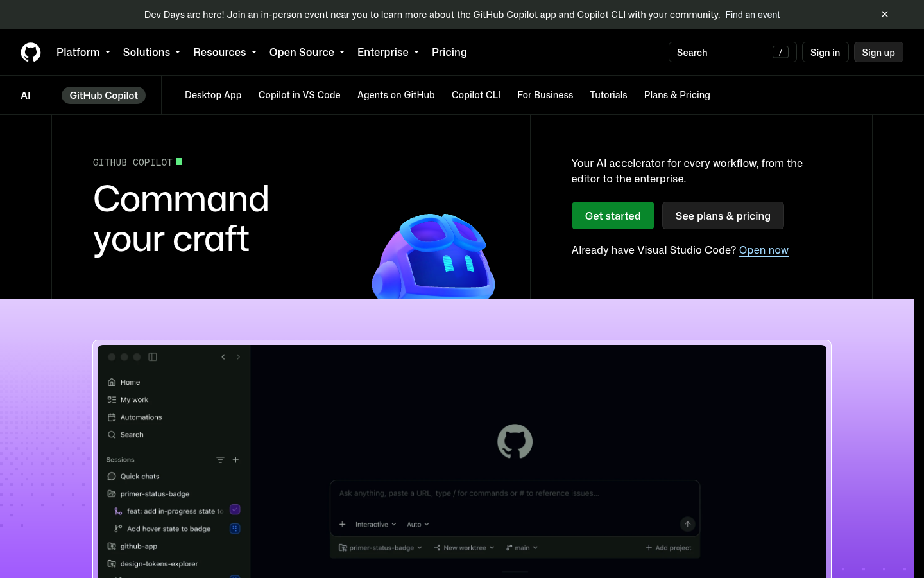The width and height of the screenshot is (924, 578).
Task: Add a new session with the plus icon
Action: click(x=235, y=460)
